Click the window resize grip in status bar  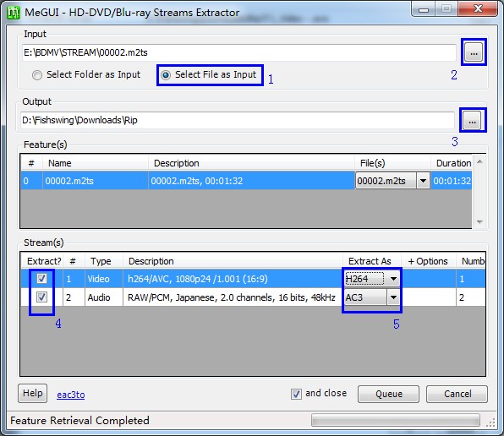tap(491, 422)
